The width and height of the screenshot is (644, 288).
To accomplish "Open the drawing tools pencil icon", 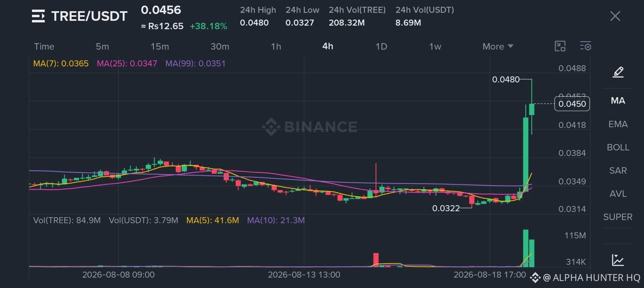I will click(618, 72).
